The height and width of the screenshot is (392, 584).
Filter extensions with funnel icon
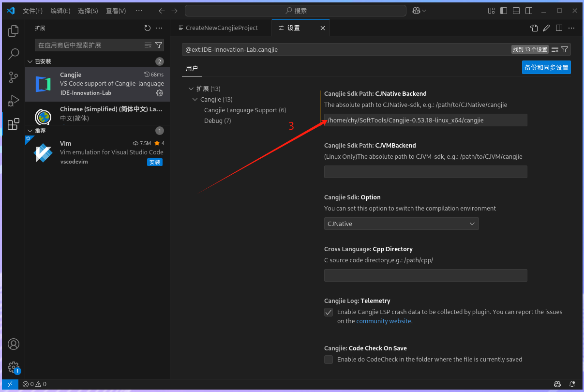(x=159, y=45)
